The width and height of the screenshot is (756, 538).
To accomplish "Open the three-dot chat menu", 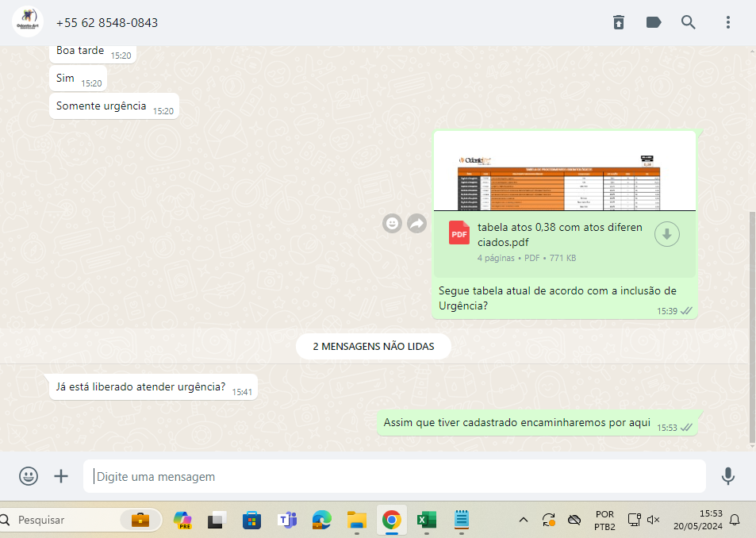I will click(x=727, y=22).
